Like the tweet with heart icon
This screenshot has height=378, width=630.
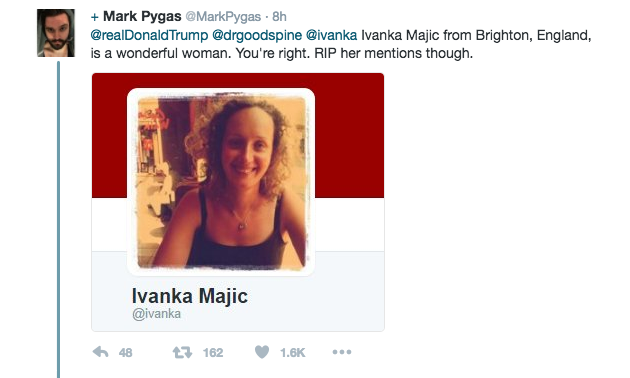coord(262,352)
